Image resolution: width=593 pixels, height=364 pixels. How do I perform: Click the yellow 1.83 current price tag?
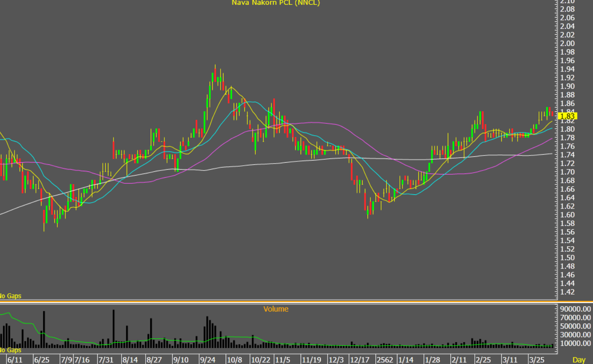(x=568, y=116)
